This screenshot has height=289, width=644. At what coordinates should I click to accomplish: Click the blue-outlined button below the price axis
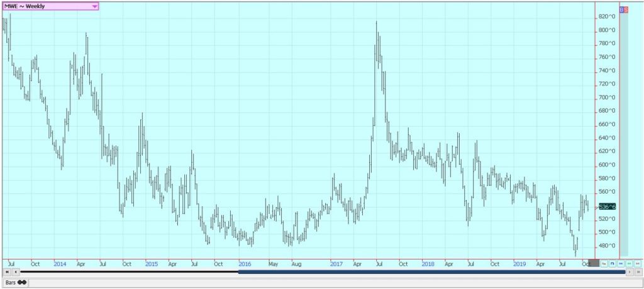pos(612,263)
